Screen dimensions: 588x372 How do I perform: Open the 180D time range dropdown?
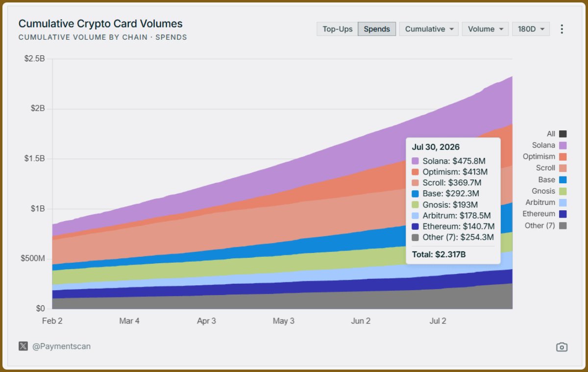click(x=531, y=29)
